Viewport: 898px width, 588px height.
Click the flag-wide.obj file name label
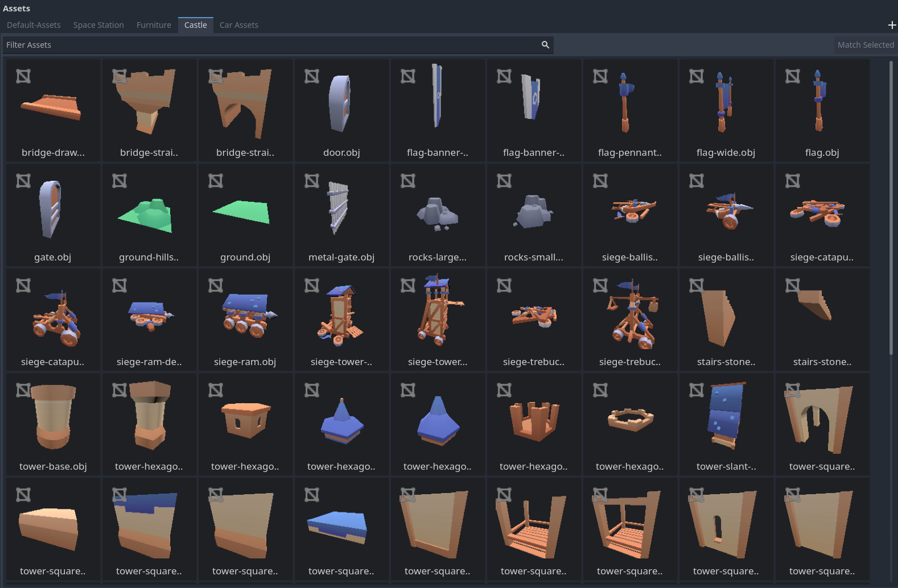[726, 152]
